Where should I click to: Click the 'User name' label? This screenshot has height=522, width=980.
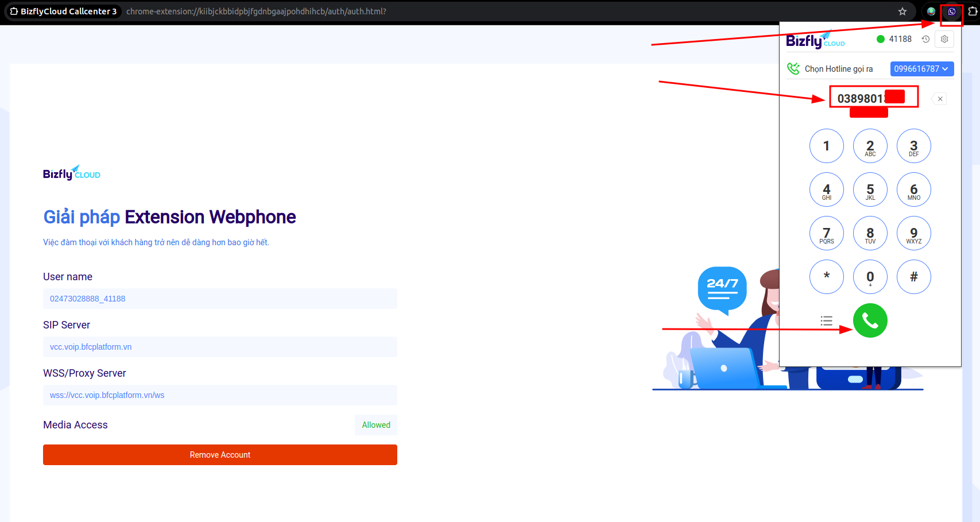[x=68, y=277]
